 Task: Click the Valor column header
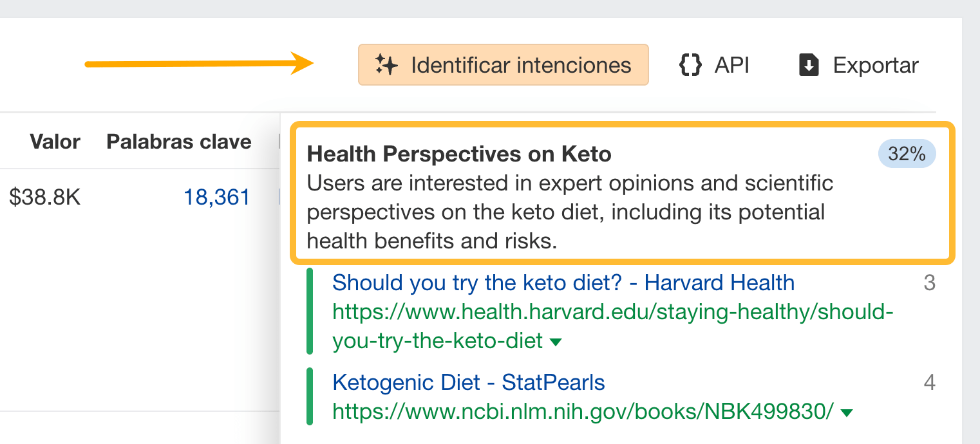pyautogui.click(x=55, y=142)
